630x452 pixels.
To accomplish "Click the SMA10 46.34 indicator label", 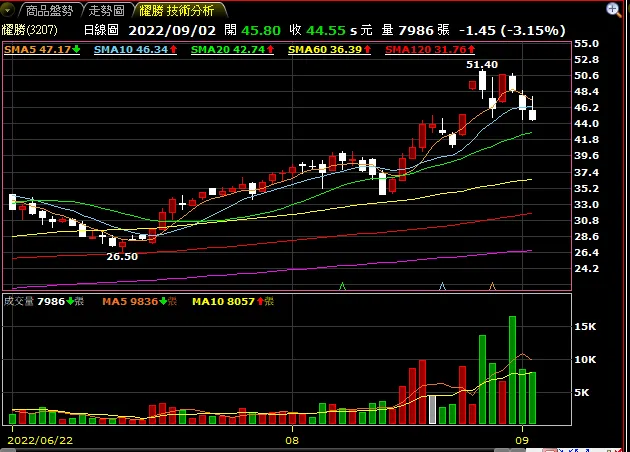I will [x=135, y=50].
